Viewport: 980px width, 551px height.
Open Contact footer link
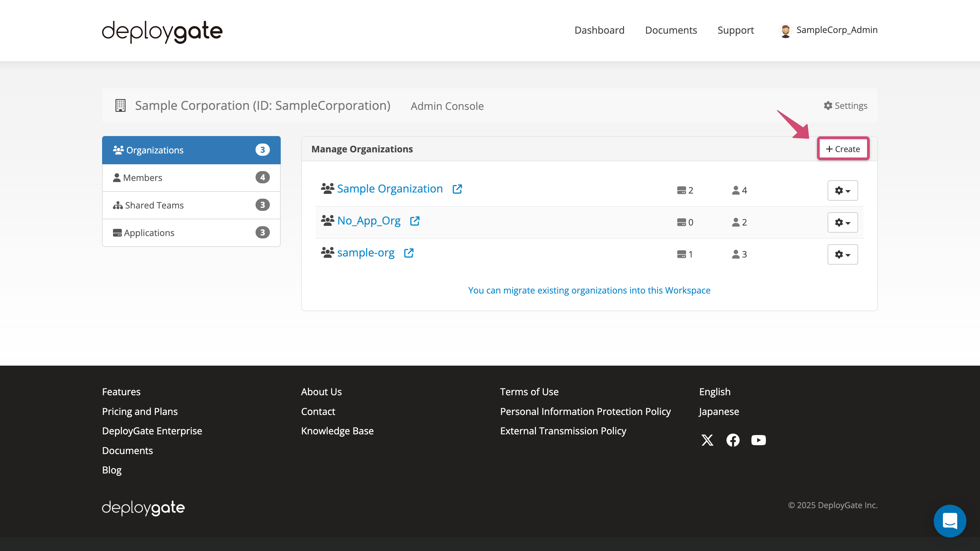[x=318, y=412]
